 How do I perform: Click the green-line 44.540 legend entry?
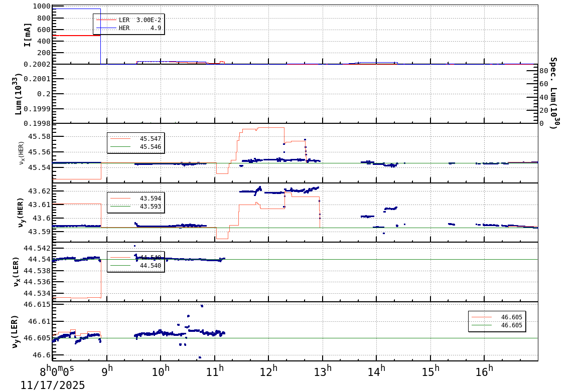135,266
